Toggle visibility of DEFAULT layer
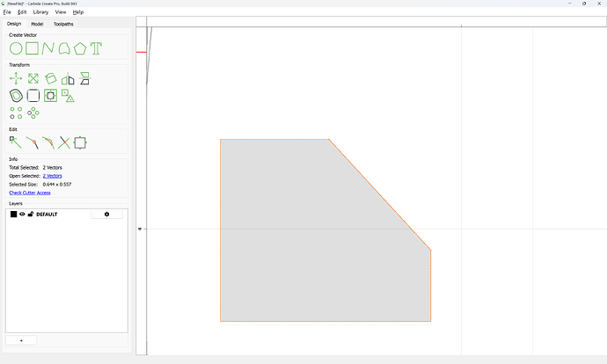 (x=22, y=214)
